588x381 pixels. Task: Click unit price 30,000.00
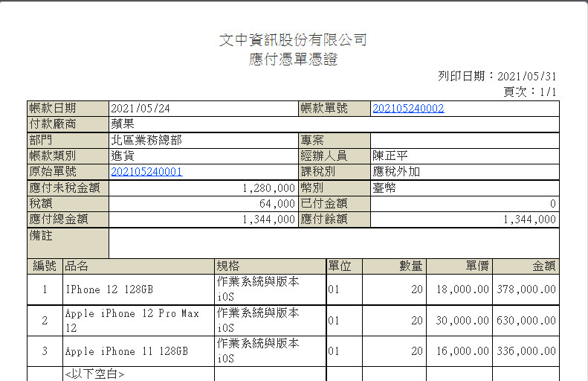pos(462,321)
